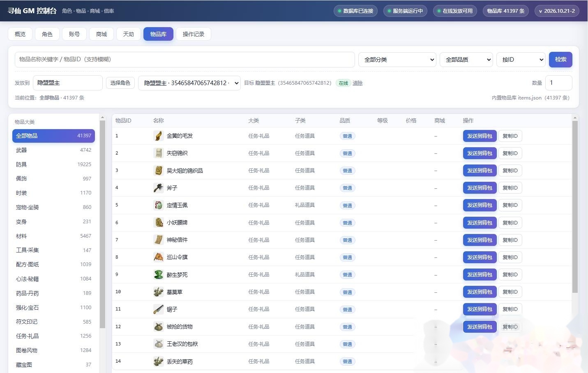
Task: Click the 失窃锦织 item icon
Action: (158, 153)
